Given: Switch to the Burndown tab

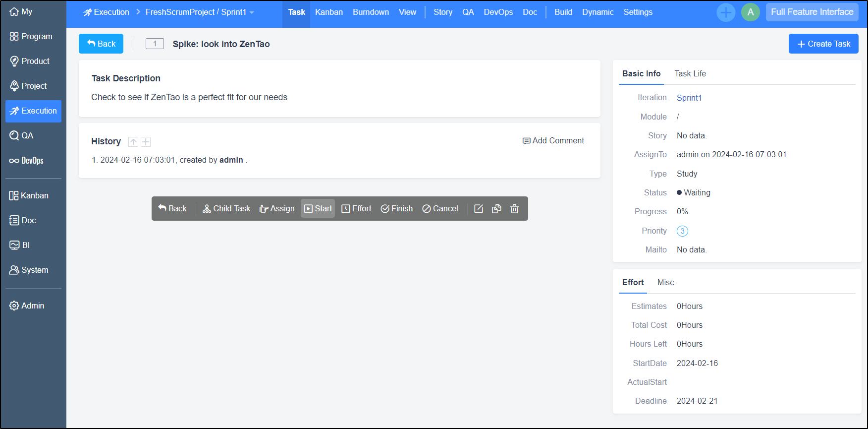Looking at the screenshot, I should point(371,12).
